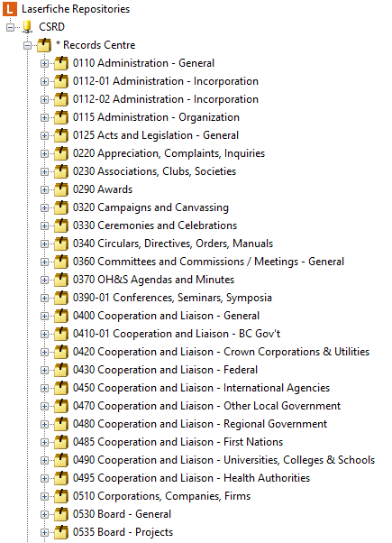Image resolution: width=392 pixels, height=543 pixels.
Task: Select 0490 Universities, Colleges & Schools
Action: pyautogui.click(x=223, y=460)
